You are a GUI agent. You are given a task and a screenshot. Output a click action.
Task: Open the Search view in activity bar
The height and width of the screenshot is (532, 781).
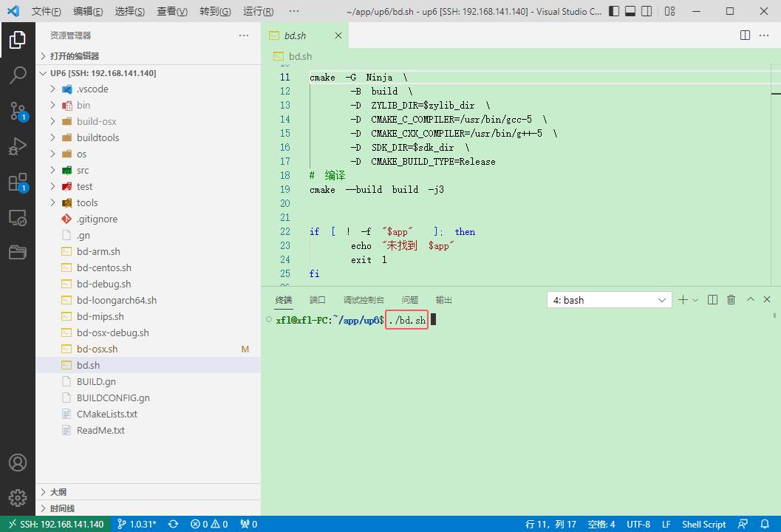[x=18, y=75]
